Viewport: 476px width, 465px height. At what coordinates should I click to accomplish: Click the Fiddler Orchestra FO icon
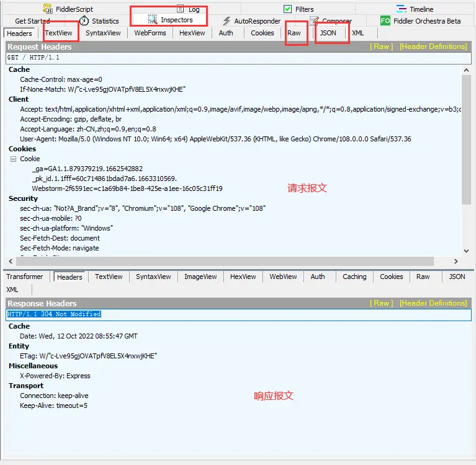click(x=385, y=20)
